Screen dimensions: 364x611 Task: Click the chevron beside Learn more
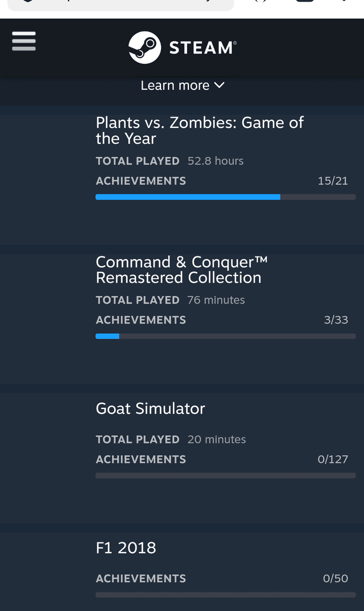click(x=219, y=85)
